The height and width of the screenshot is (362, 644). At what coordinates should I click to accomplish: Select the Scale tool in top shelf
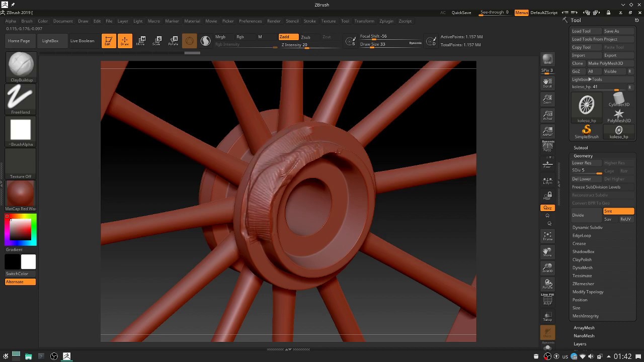[x=157, y=41]
